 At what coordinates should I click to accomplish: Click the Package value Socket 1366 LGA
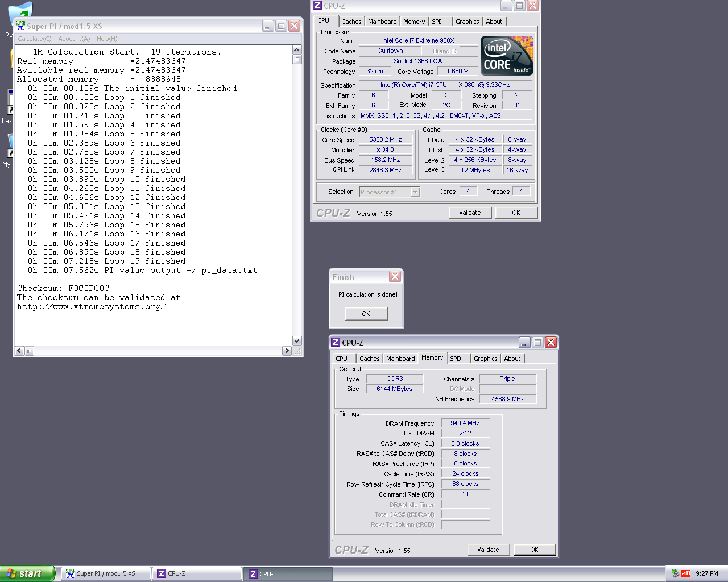coord(418,61)
